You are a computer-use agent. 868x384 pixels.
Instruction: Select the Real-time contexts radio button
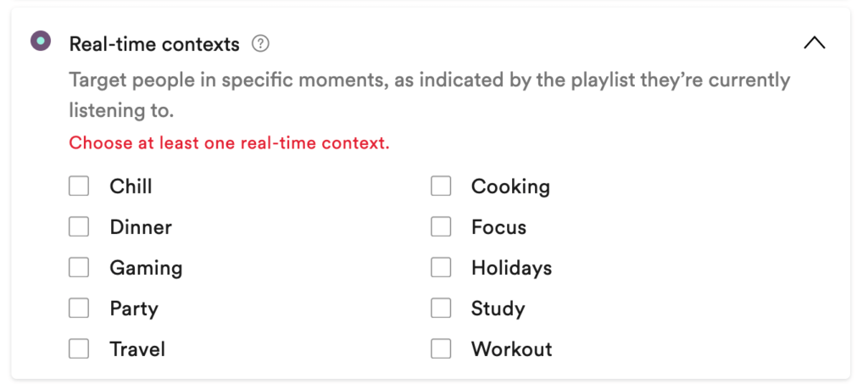40,41
